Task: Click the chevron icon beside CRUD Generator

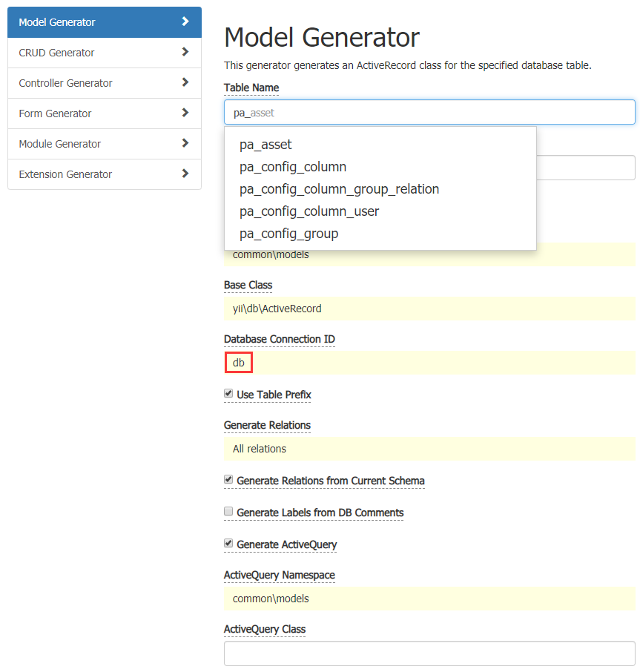Action: coord(185,52)
